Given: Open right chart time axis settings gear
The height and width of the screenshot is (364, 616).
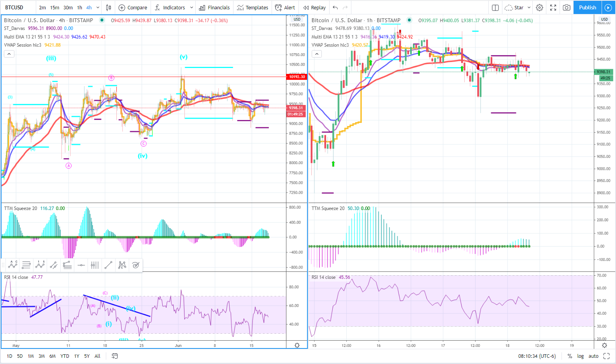Looking at the screenshot, I should click(x=604, y=345).
